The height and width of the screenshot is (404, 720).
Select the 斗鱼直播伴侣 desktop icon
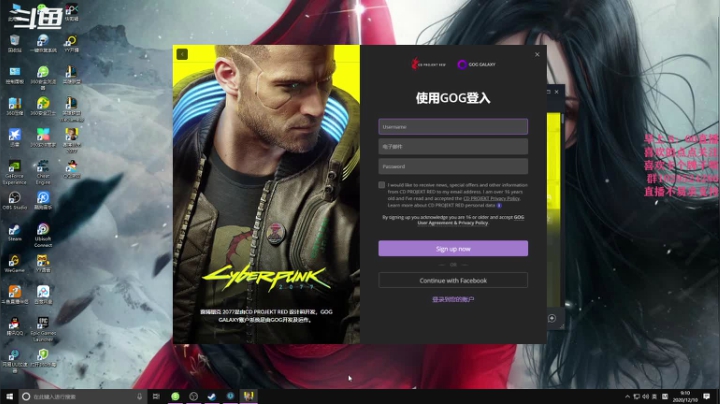14,295
